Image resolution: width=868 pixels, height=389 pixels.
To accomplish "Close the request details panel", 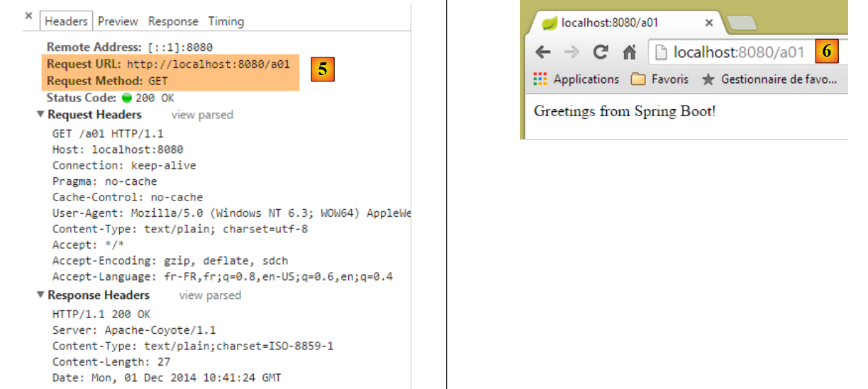I will tap(28, 16).
